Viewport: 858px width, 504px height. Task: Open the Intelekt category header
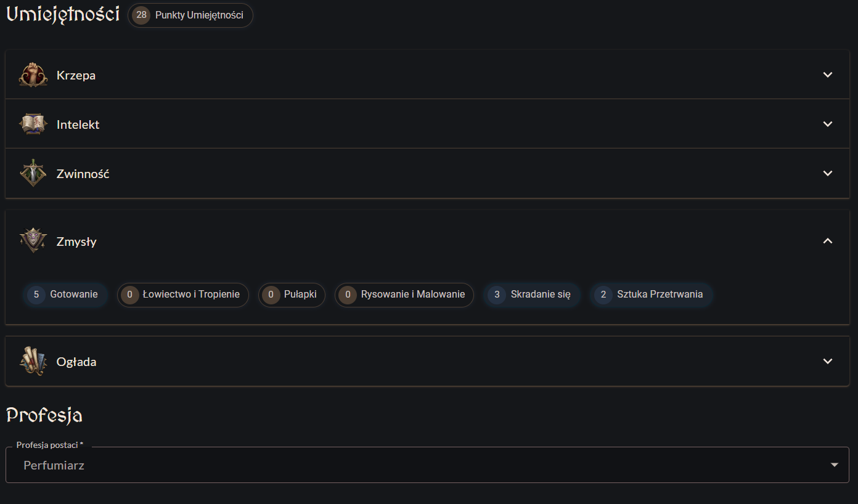point(78,124)
